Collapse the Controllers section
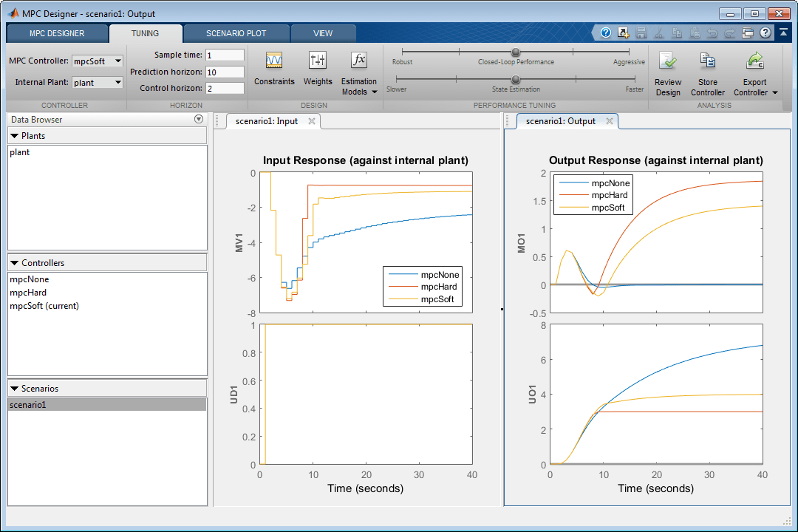798x532 pixels. click(14, 263)
